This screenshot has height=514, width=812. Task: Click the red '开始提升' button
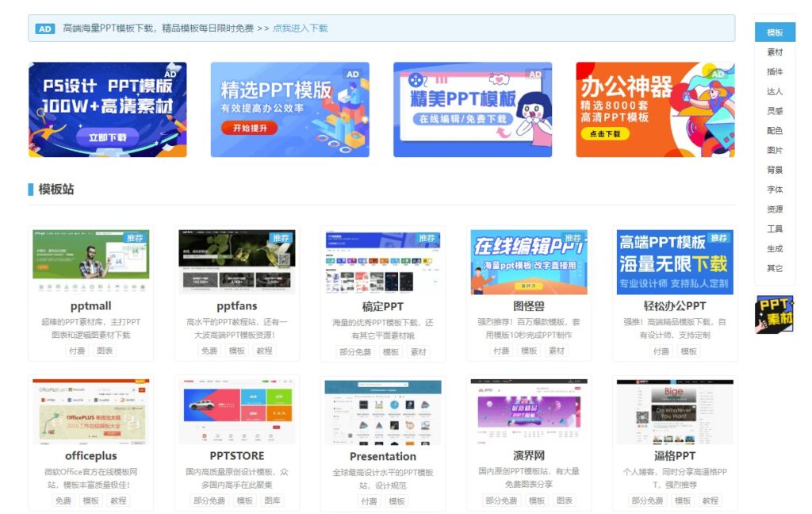250,128
